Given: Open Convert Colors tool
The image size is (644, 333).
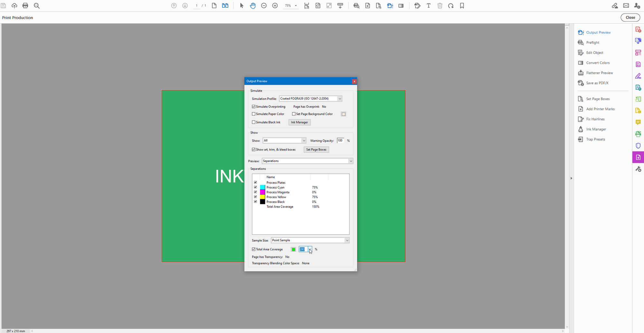Looking at the screenshot, I should 598,63.
